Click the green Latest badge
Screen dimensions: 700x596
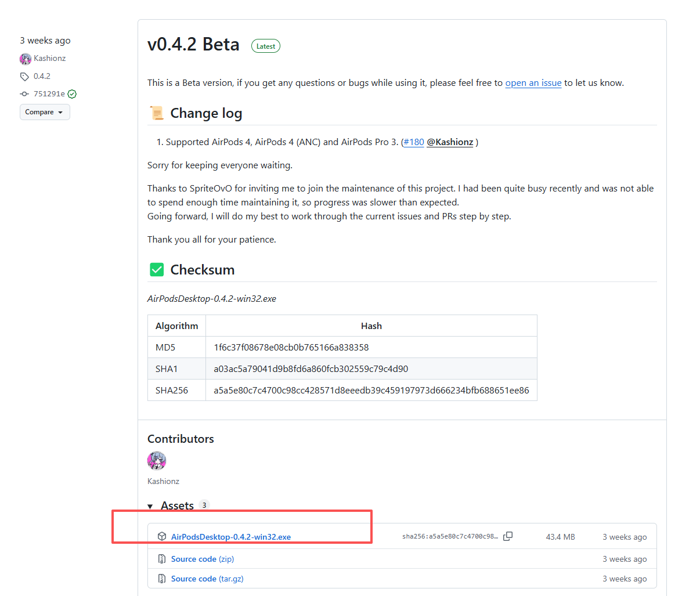266,46
